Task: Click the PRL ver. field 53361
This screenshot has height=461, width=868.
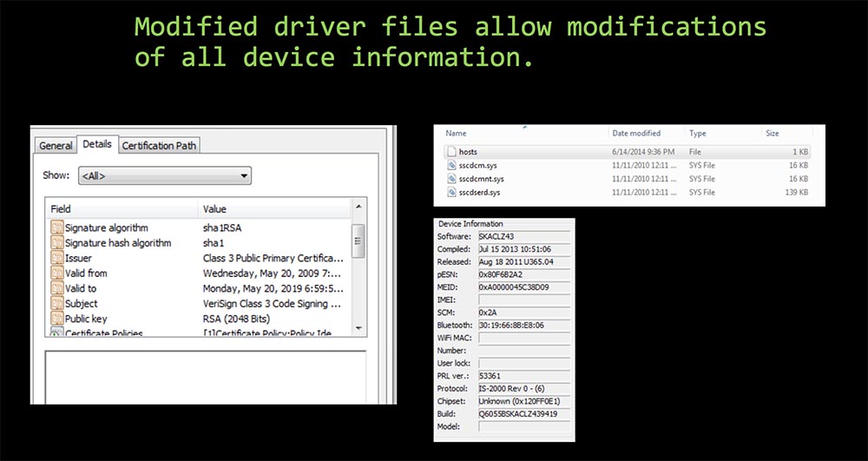Action: tap(523, 376)
